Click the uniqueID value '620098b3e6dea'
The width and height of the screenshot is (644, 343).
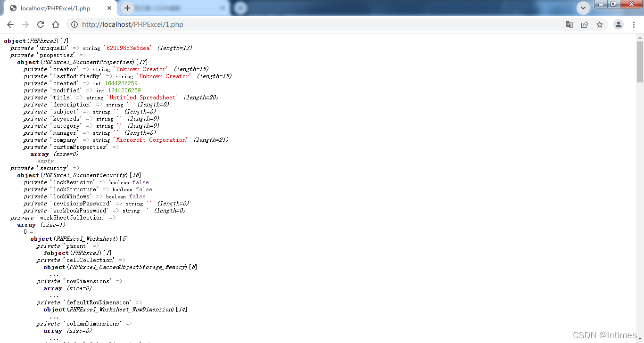coord(127,48)
